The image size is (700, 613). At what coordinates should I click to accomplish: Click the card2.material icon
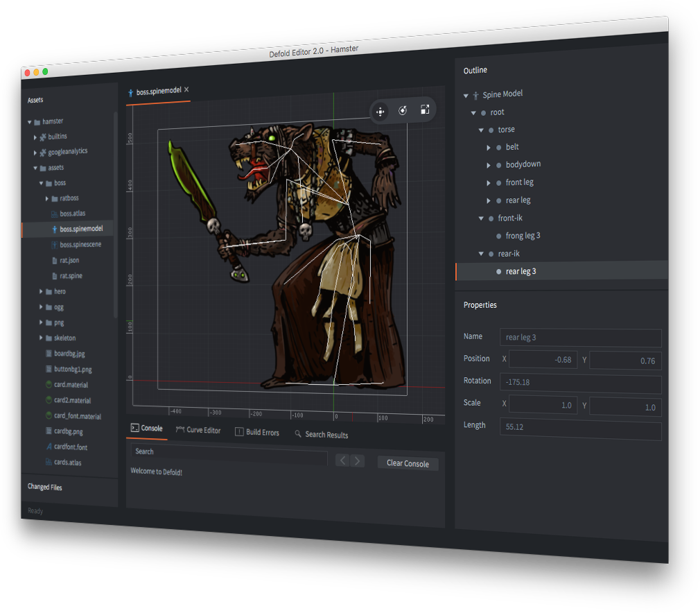pyautogui.click(x=49, y=400)
